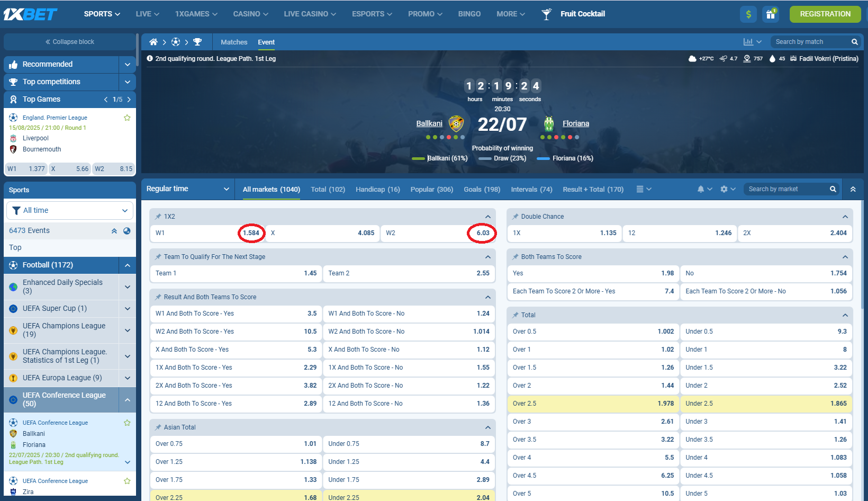Pin the 1X2 market
The height and width of the screenshot is (501, 868).
click(158, 217)
